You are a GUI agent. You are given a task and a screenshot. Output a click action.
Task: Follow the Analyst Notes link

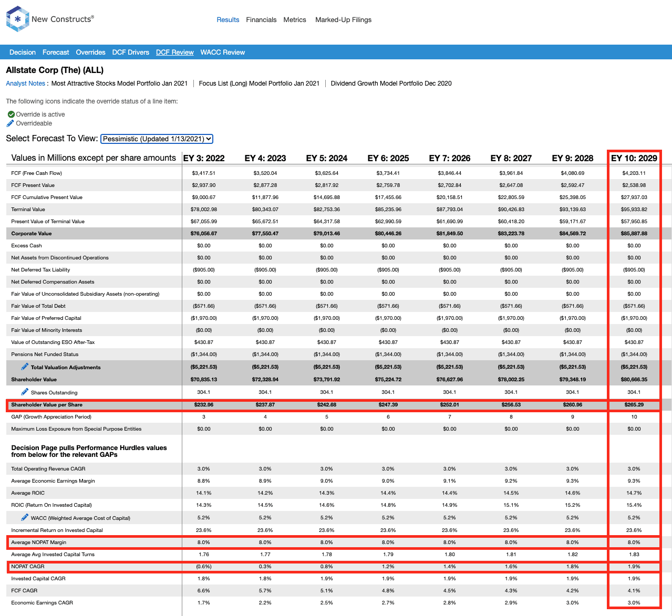[x=26, y=83]
